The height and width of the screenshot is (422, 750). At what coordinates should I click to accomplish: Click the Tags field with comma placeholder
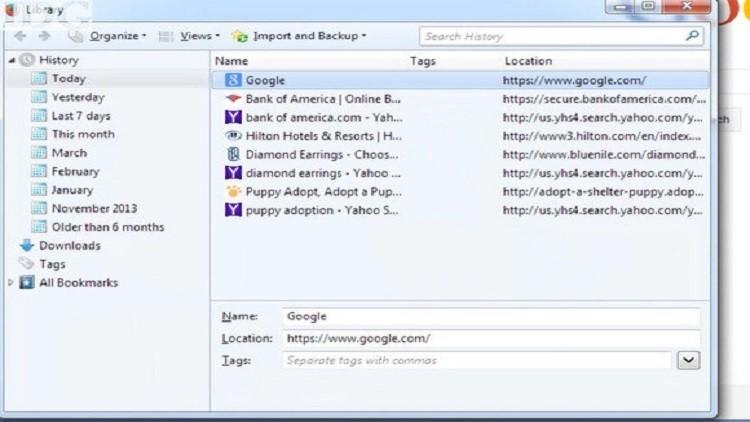[x=475, y=360]
